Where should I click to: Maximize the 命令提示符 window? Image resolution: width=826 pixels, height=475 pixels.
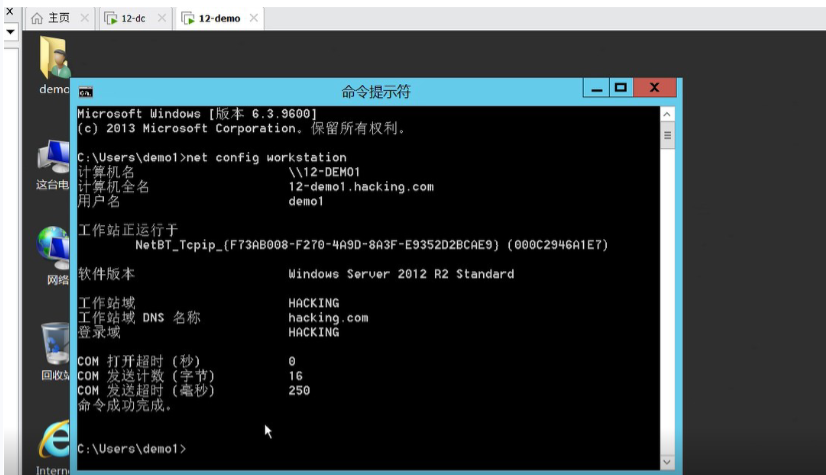tap(621, 89)
